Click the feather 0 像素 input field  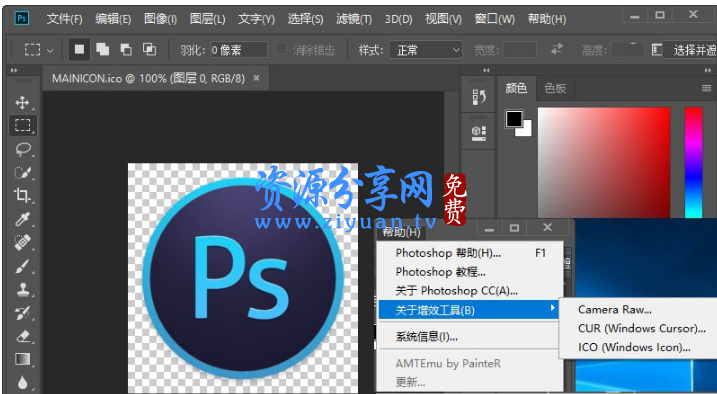(x=239, y=50)
